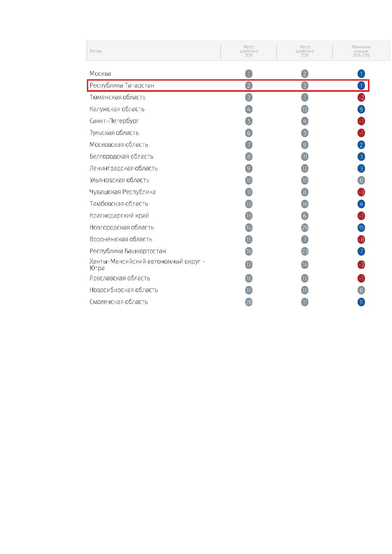The image size is (392, 554).
Task: Click the blue 15 badge for Новгородская область
Action: click(x=361, y=228)
